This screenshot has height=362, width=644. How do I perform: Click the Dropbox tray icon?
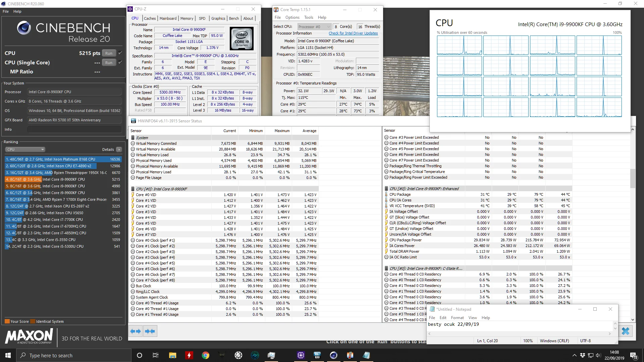click(x=583, y=355)
